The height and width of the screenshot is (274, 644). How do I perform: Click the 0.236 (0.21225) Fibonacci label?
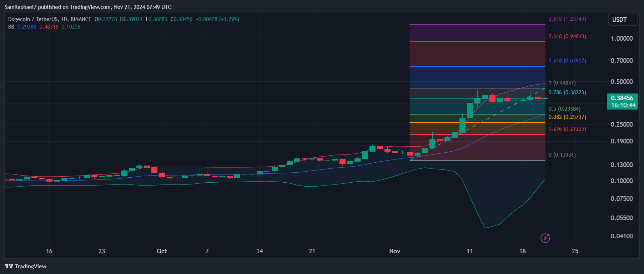pyautogui.click(x=567, y=129)
